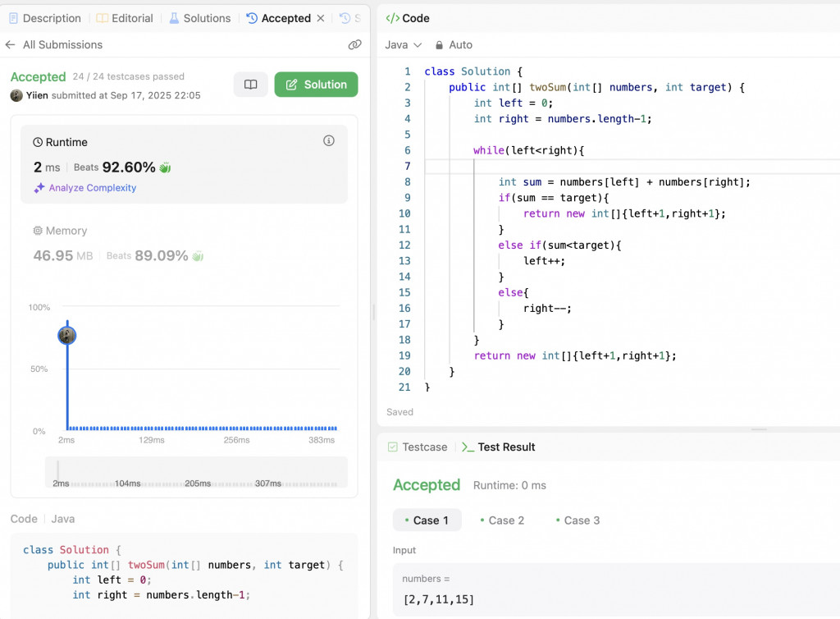Click the Auto lock indicator
Viewport: 840px width, 619px height.
click(x=454, y=44)
